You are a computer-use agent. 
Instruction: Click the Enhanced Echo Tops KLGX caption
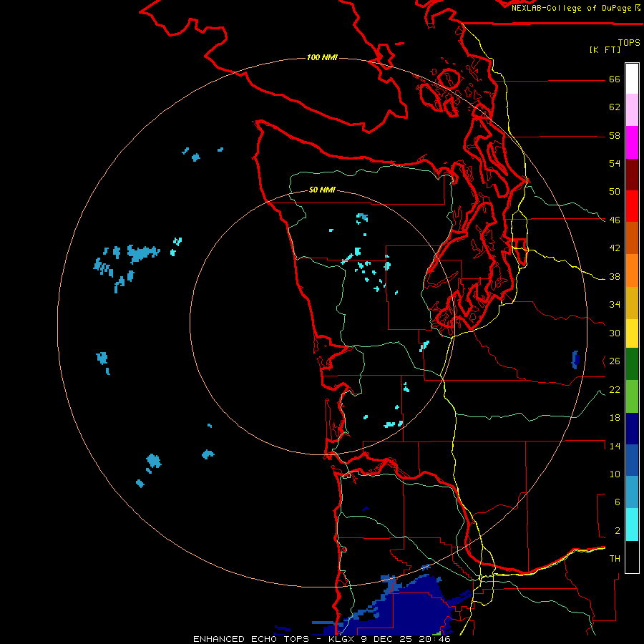[322, 639]
